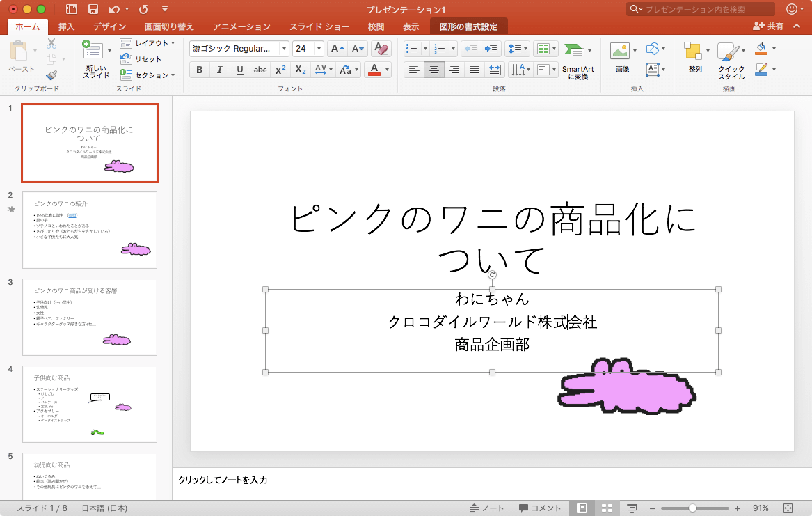Toggle underline formatting
812x516 pixels.
coord(240,70)
